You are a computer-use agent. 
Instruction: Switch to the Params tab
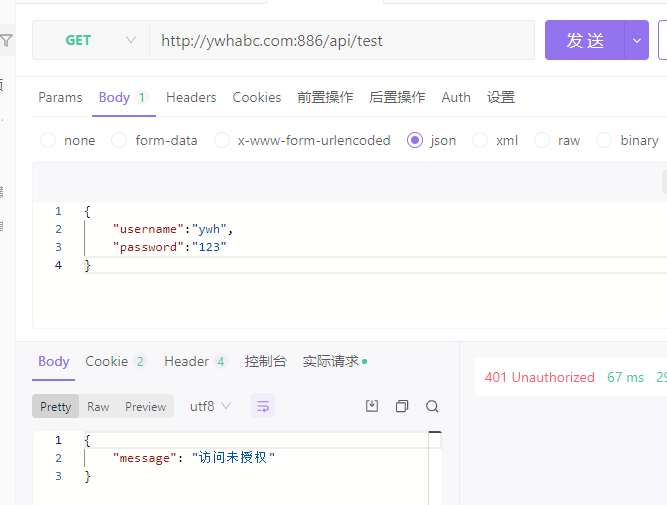point(60,97)
